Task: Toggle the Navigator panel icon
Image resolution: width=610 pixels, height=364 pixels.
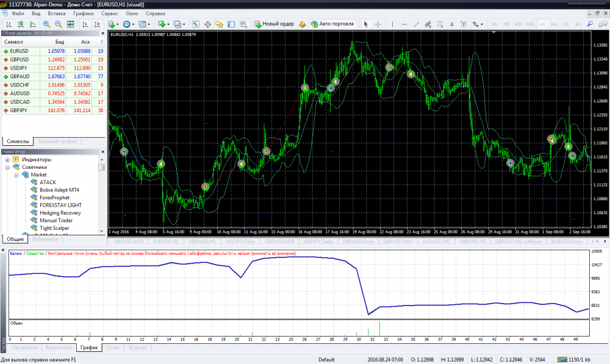Action: [220, 24]
